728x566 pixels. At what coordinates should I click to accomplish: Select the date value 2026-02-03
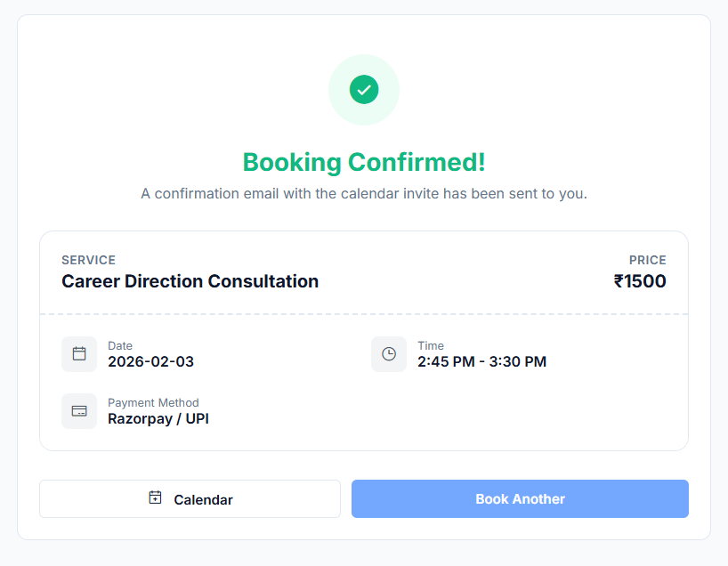(x=150, y=361)
